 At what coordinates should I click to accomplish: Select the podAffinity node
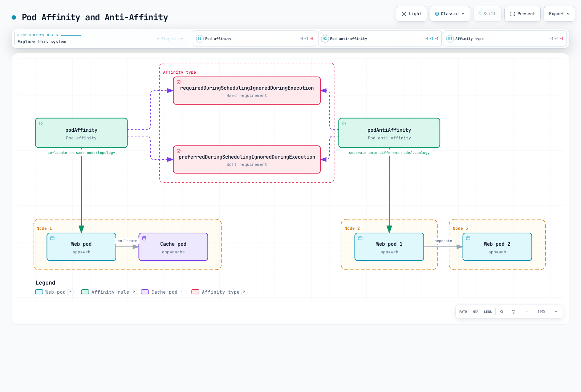click(81, 133)
